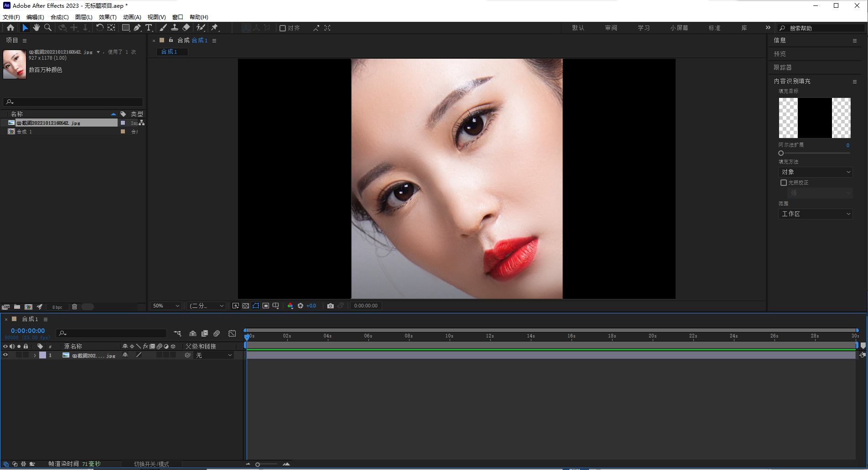Click the new folder icon in Project panel
The width and height of the screenshot is (868, 470).
pos(17,307)
